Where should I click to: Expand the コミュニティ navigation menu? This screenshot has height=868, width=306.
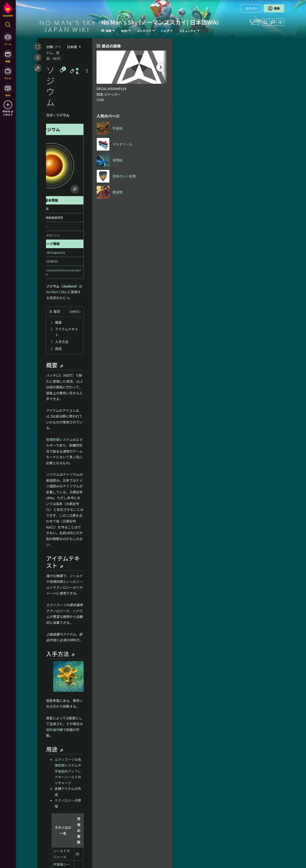(x=189, y=31)
